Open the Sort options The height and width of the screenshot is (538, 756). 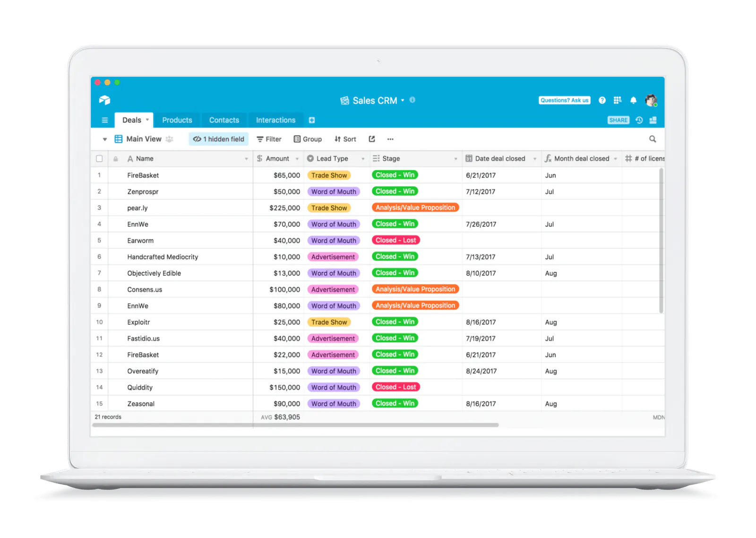coord(345,139)
